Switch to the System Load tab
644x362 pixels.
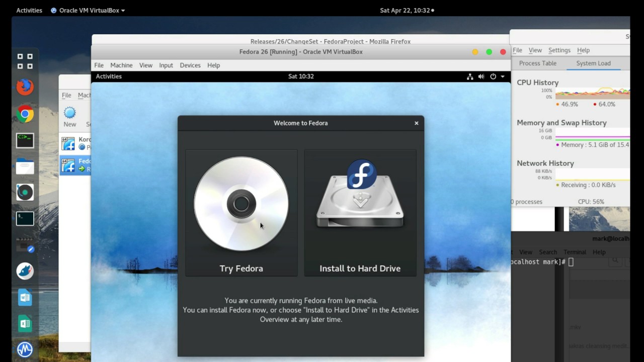coord(594,63)
